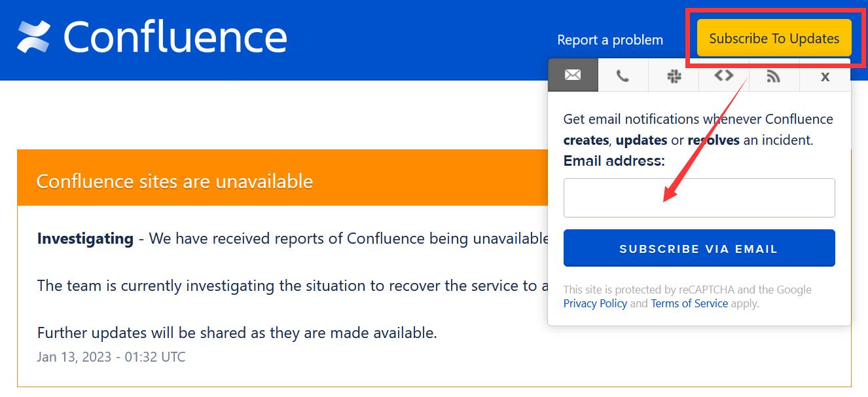Click the Subscribe To Updates button
Viewport: 868px width, 397px height.
click(x=774, y=38)
